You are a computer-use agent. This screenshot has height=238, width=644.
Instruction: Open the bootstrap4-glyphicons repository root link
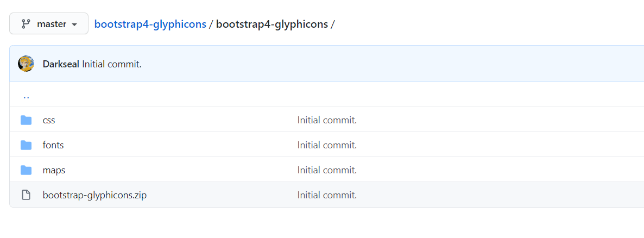150,24
